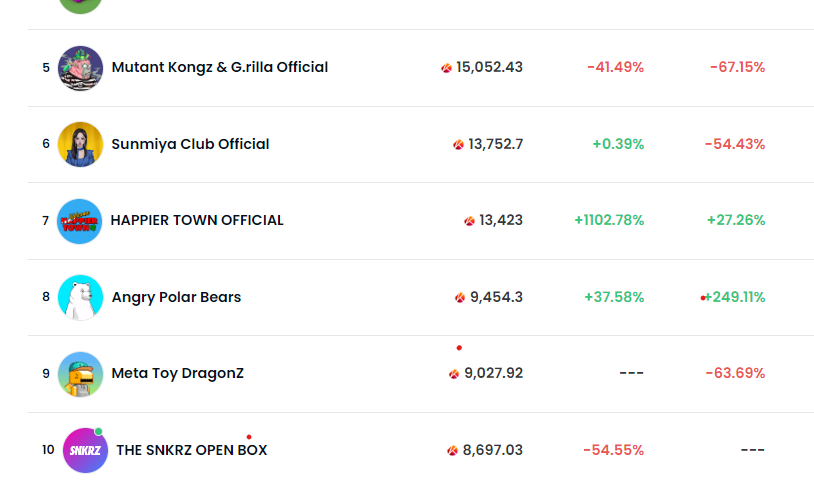The height and width of the screenshot is (487, 814).
Task: Click the Klay icon beside 13,423
Action: (469, 221)
